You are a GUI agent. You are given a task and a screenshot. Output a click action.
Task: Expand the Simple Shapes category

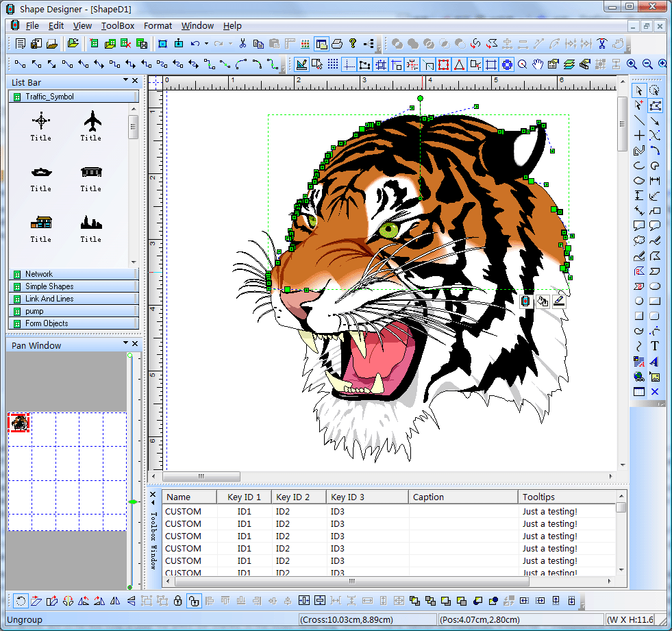(49, 286)
